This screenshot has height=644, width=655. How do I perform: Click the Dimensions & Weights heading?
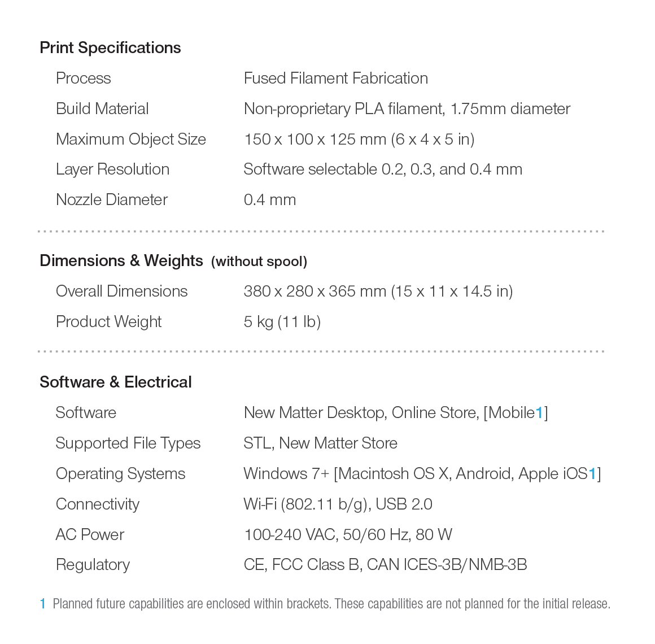coord(121,261)
